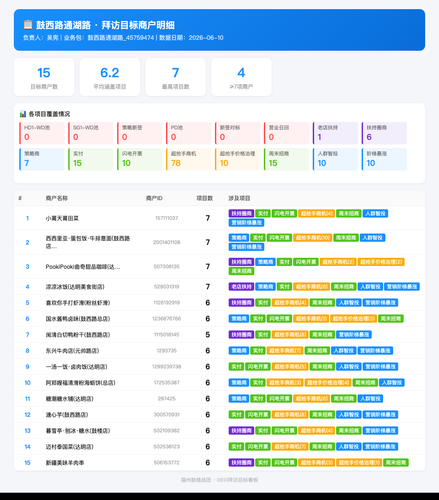
Task: Click the purple 扶持圈商 tag in row 1
Action: (x=241, y=213)
